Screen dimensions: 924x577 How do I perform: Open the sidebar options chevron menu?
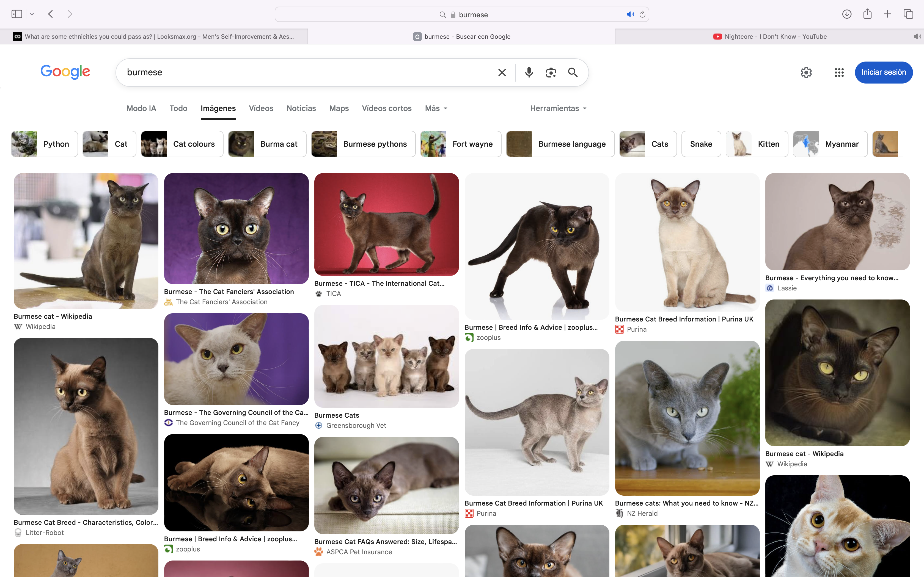pyautogui.click(x=32, y=14)
